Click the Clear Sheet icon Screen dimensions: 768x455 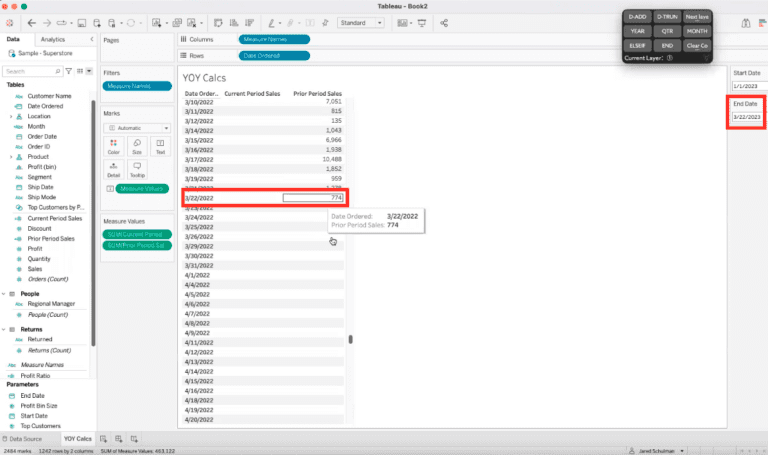pos(192,23)
